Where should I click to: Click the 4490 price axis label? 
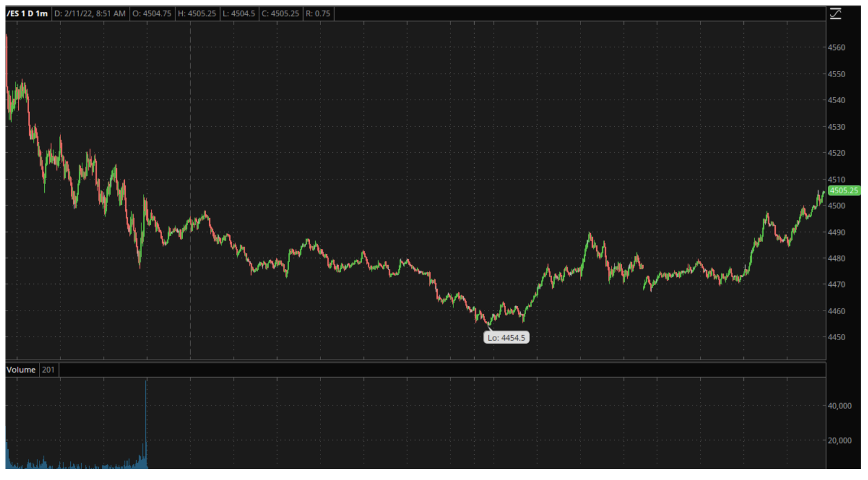pyautogui.click(x=836, y=232)
